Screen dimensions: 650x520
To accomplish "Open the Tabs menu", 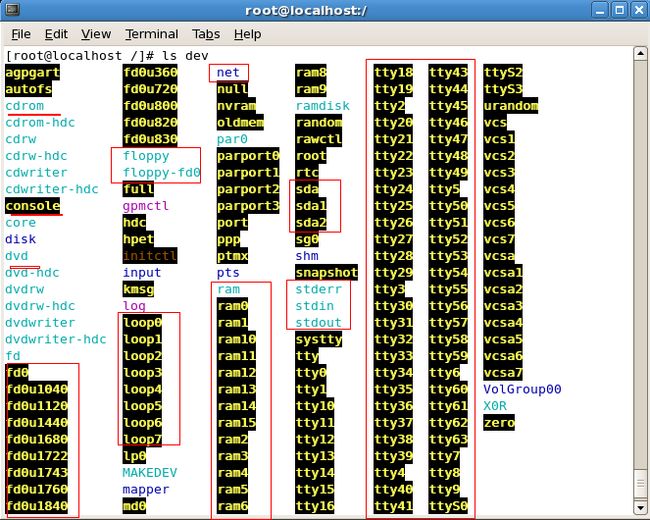I will click(x=206, y=34).
